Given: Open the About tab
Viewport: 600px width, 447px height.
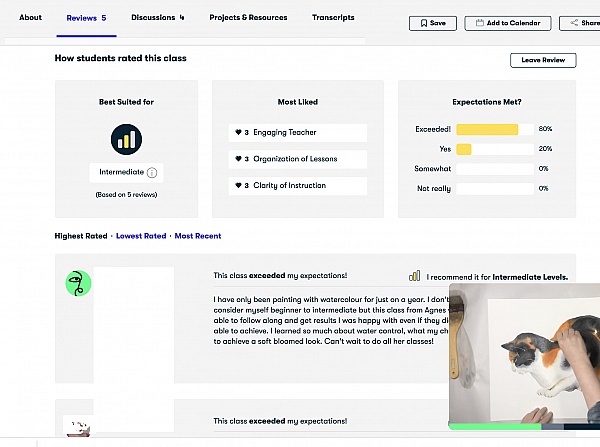Looking at the screenshot, I should [30, 18].
